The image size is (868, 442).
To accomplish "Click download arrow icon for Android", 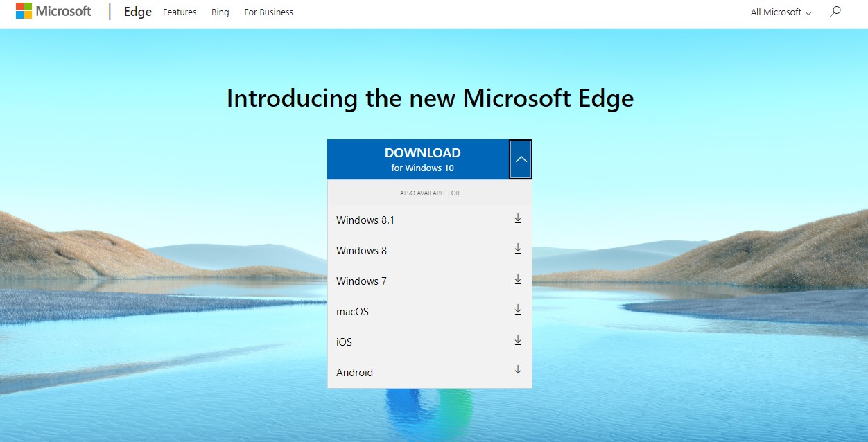I will click(x=518, y=371).
